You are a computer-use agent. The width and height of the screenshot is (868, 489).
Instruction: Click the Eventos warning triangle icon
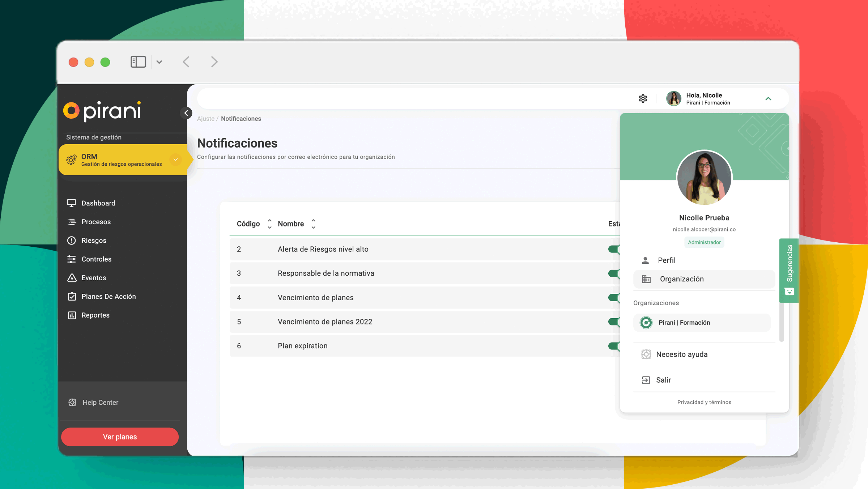(x=72, y=278)
